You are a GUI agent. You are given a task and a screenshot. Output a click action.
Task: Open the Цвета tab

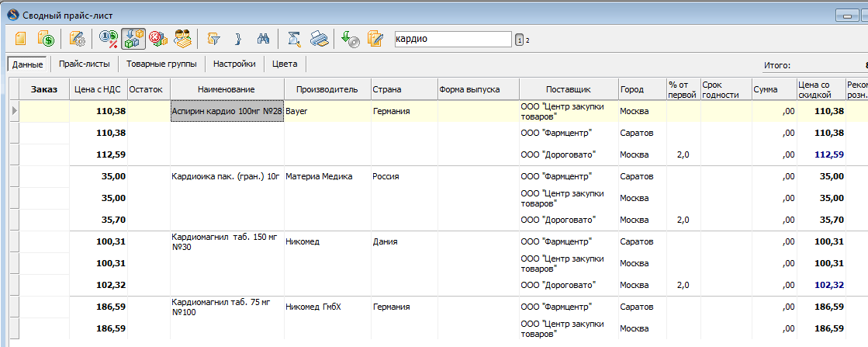point(285,64)
